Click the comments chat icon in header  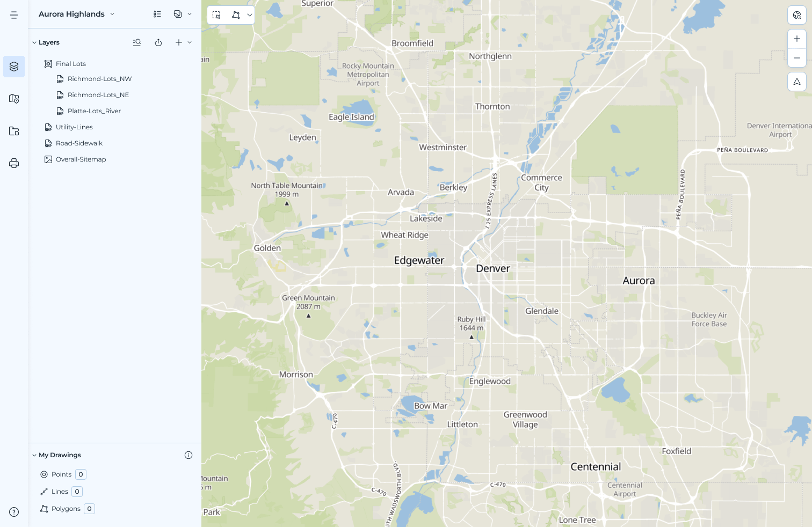click(178, 14)
